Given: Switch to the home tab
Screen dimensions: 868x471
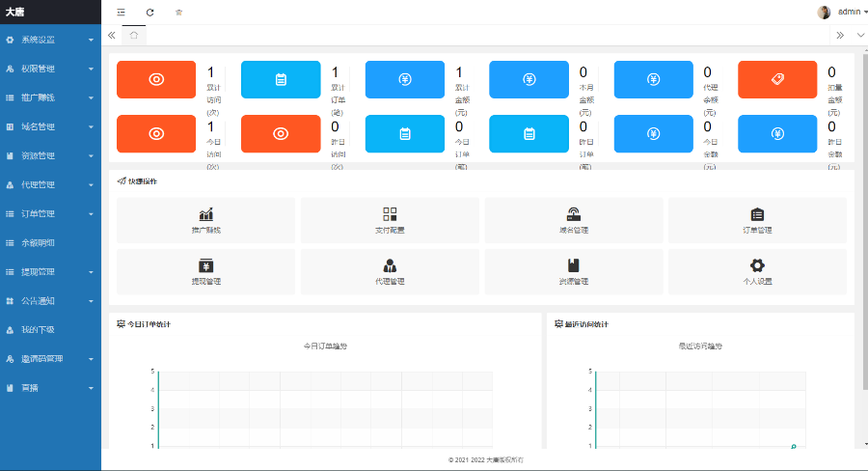Looking at the screenshot, I should pyautogui.click(x=134, y=35).
